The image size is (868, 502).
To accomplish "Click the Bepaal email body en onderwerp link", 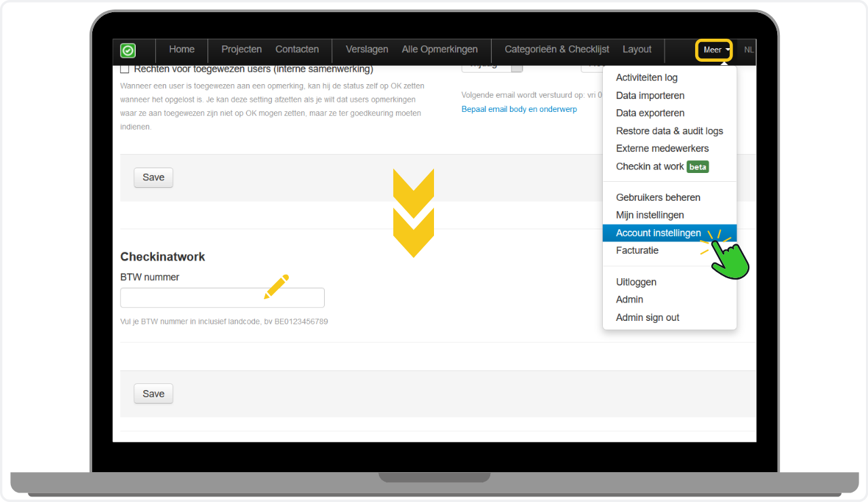I will [x=519, y=109].
